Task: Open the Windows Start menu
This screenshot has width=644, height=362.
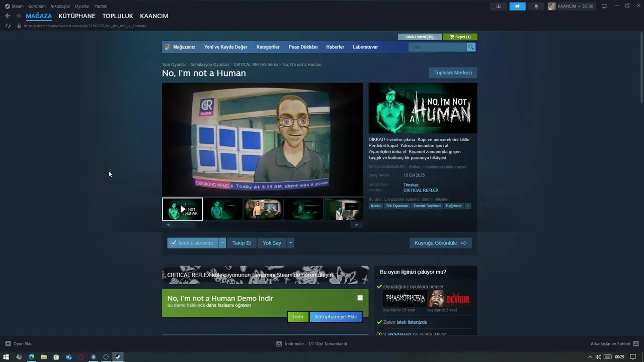Action: 6,357
